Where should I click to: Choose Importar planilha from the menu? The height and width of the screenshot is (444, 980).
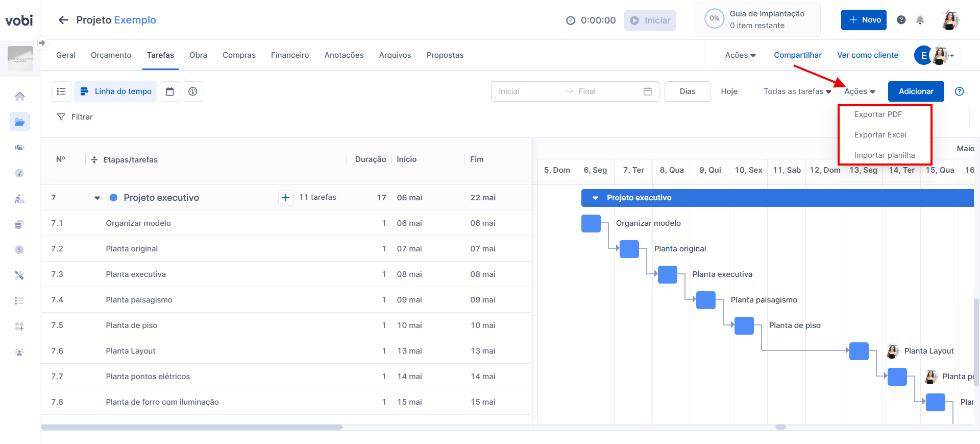point(885,155)
